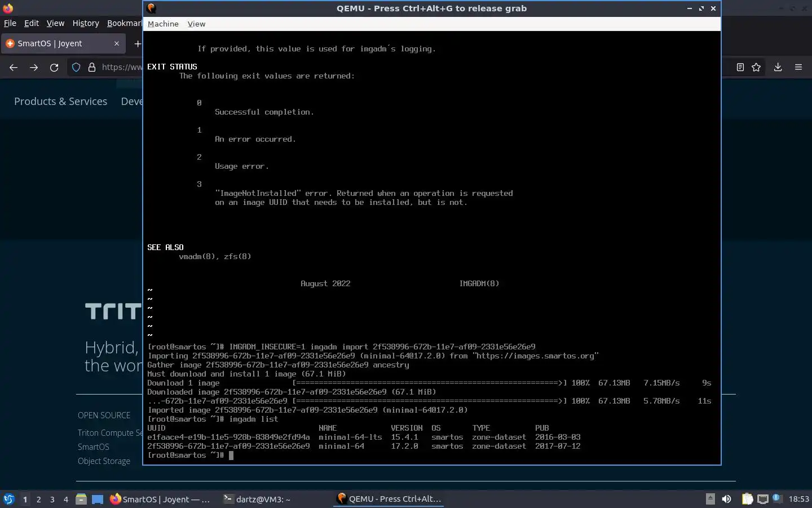Maximize the QEMU window
This screenshot has width=812, height=508.
[x=701, y=8]
